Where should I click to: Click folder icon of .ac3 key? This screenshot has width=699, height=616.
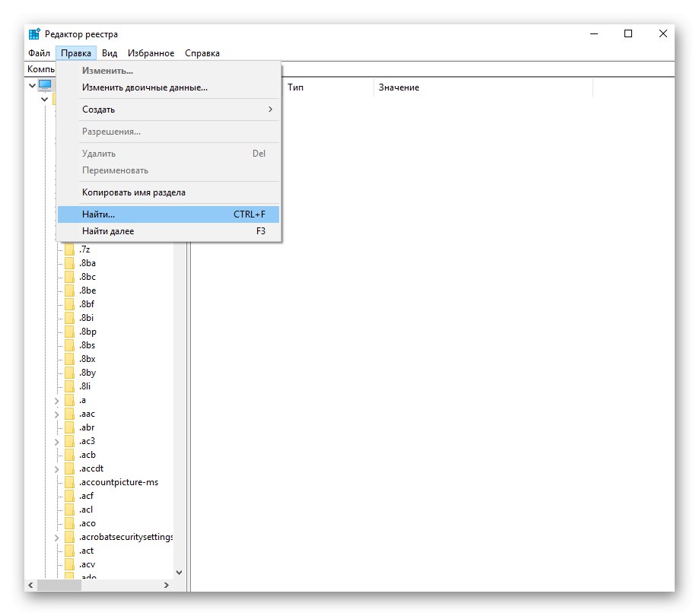coord(69,441)
